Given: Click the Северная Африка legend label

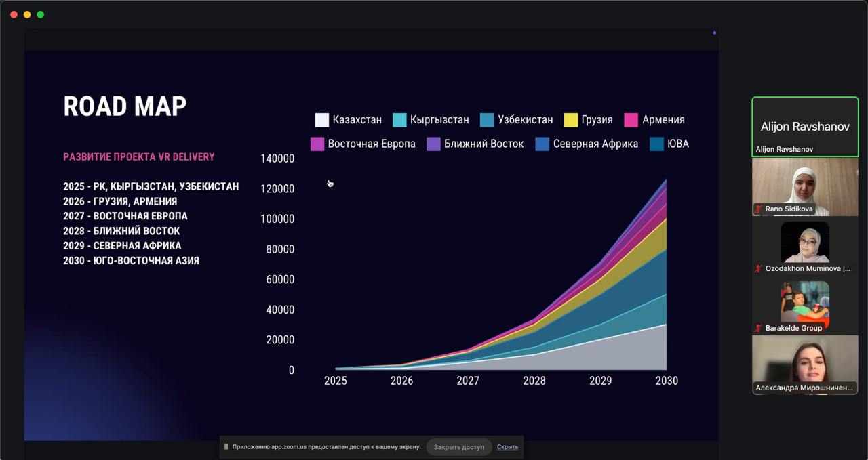Looking at the screenshot, I should [595, 144].
